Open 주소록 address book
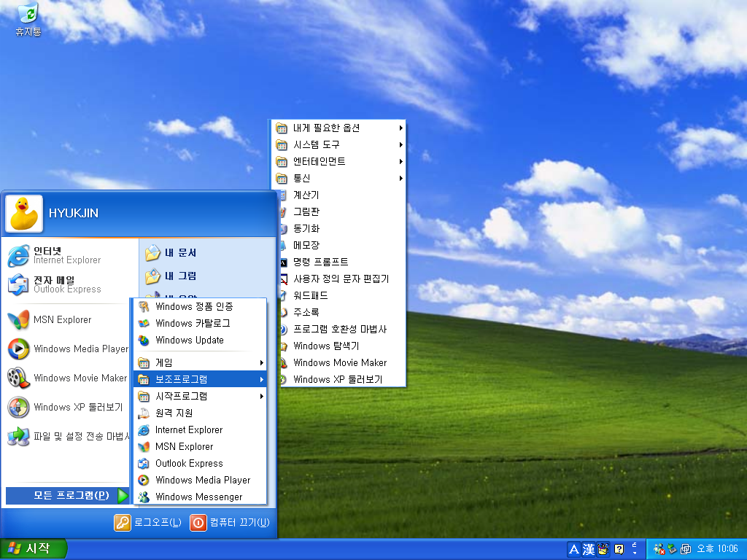Viewport: 747px width, 560px height. [342, 312]
